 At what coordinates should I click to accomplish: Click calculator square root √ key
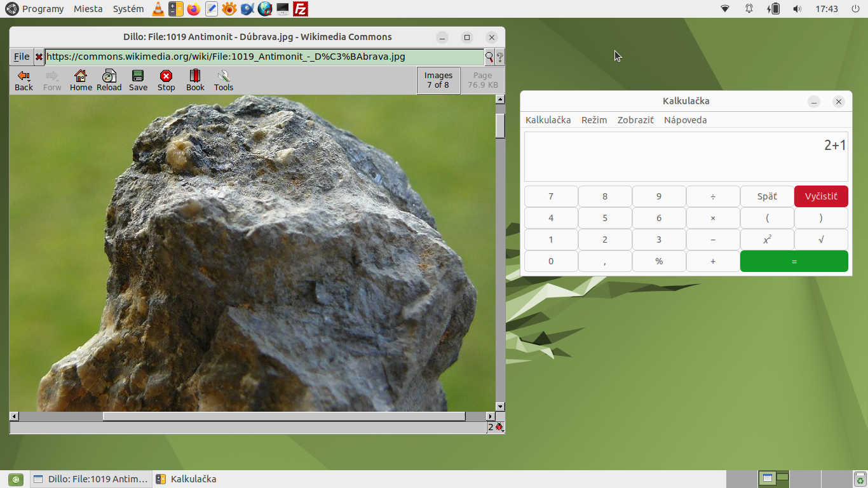click(821, 240)
